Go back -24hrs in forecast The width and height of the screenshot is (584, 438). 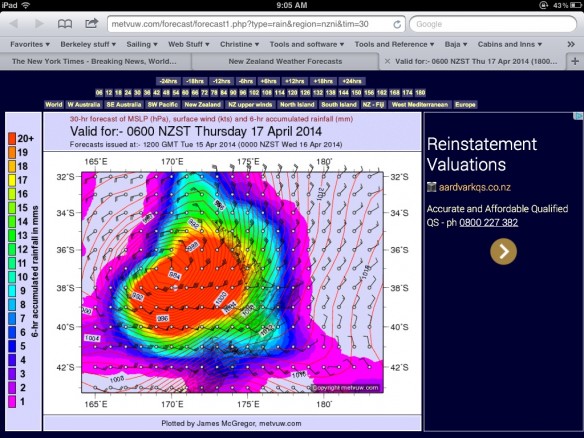click(x=168, y=81)
